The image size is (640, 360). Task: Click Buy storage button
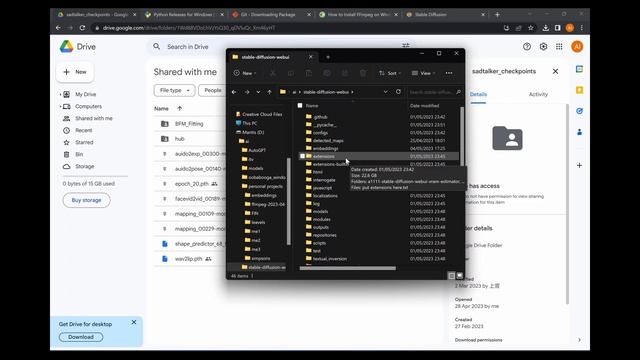86,200
